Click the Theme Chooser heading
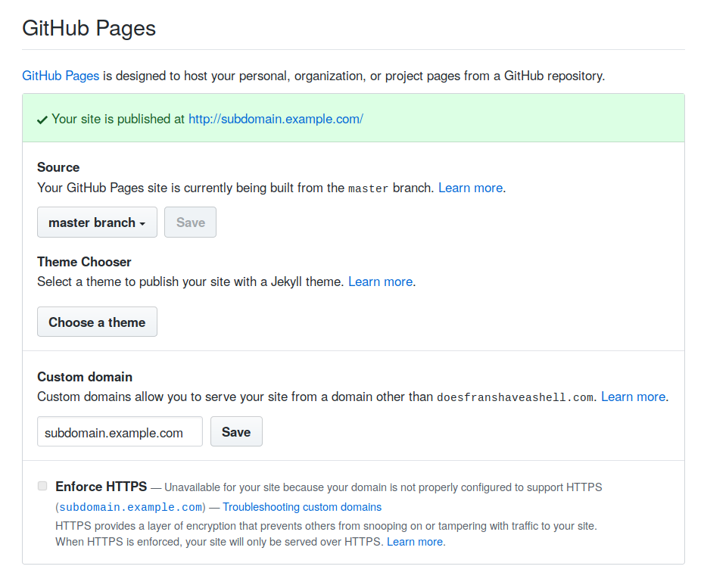 (84, 262)
